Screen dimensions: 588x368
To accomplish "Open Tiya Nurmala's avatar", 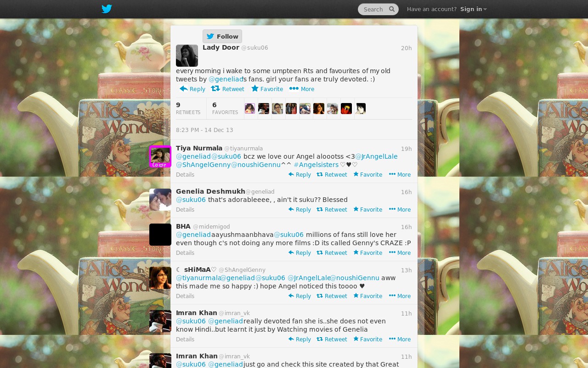I will coord(160,156).
